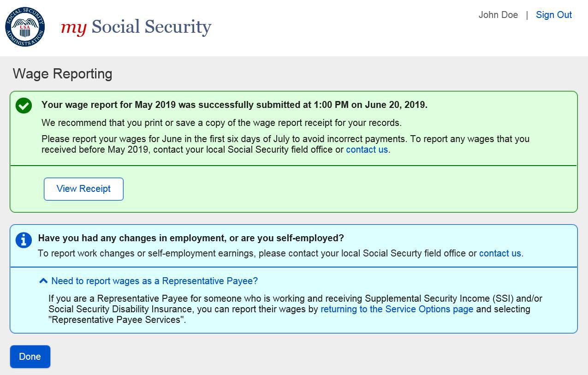Click the blue information circle icon
Image resolution: width=588 pixels, height=375 pixels.
(x=24, y=240)
